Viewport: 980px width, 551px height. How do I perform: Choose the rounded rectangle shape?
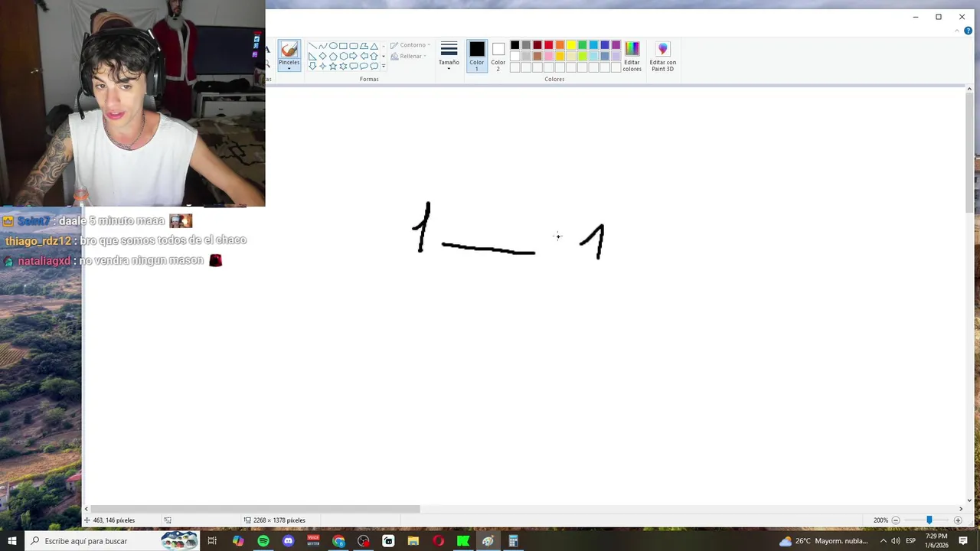pos(354,46)
